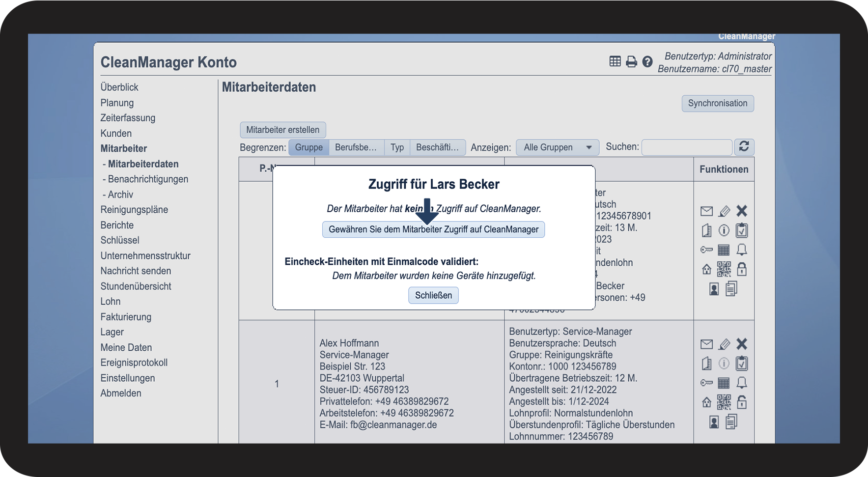Refresh the list with the reload icon
This screenshot has width=868, height=477.
coord(744,146)
